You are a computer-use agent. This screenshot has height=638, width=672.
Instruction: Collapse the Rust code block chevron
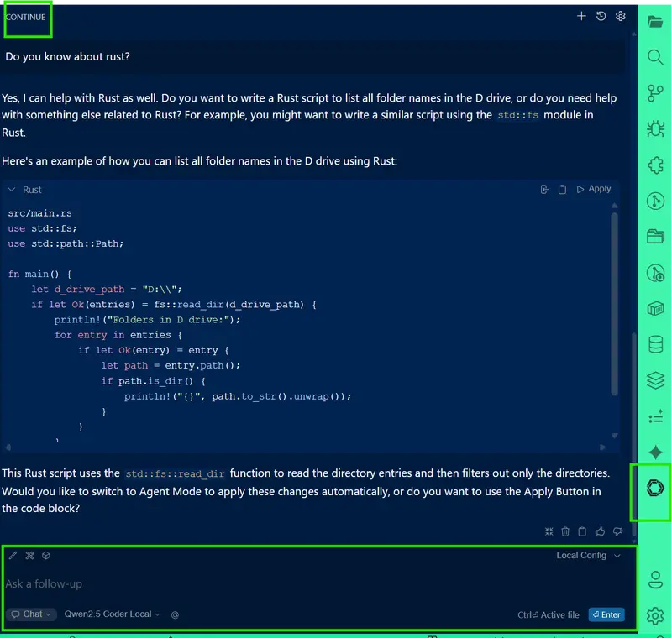[12, 189]
